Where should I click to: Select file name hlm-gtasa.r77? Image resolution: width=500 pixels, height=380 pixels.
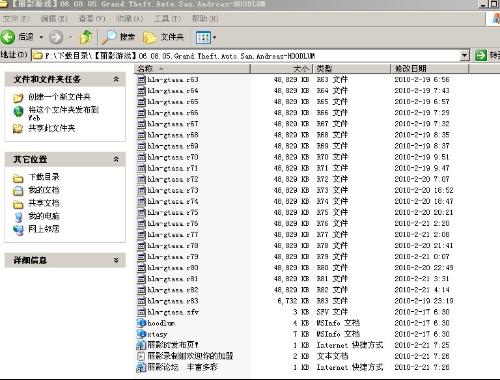[173, 235]
